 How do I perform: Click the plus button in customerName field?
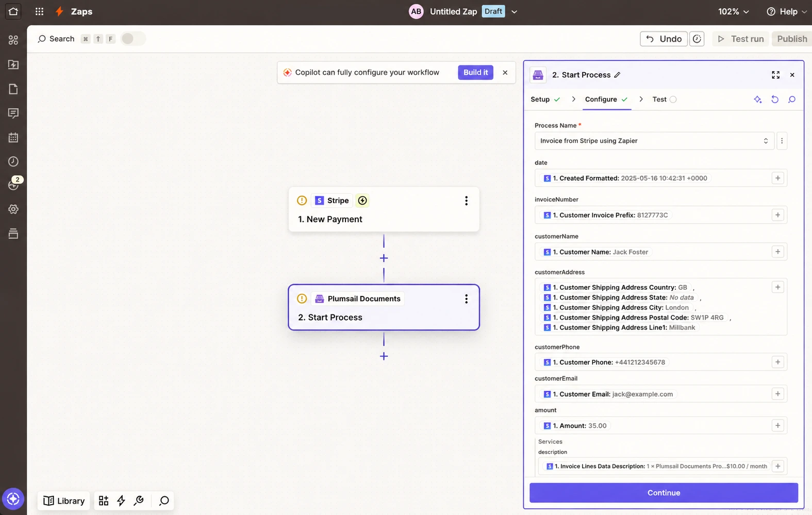(x=777, y=252)
